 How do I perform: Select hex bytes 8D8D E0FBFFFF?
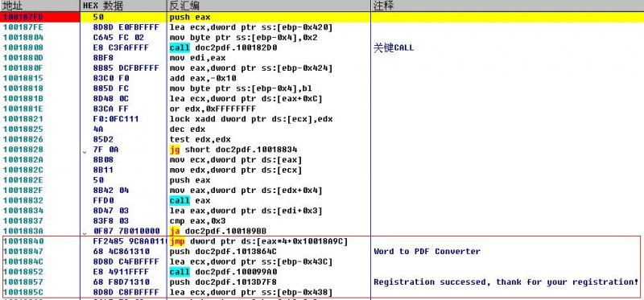(126, 27)
